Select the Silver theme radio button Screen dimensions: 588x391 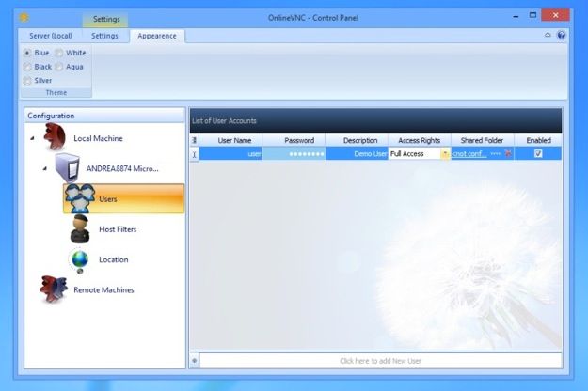[x=27, y=81]
